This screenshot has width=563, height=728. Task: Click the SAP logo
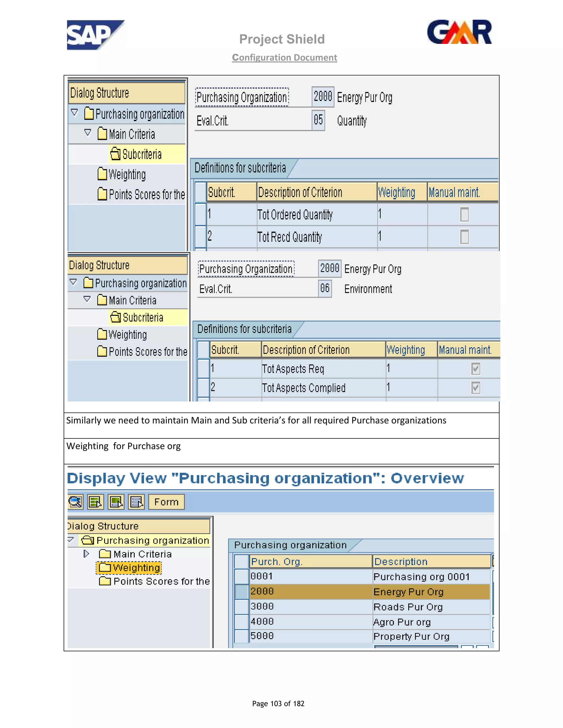[x=96, y=35]
